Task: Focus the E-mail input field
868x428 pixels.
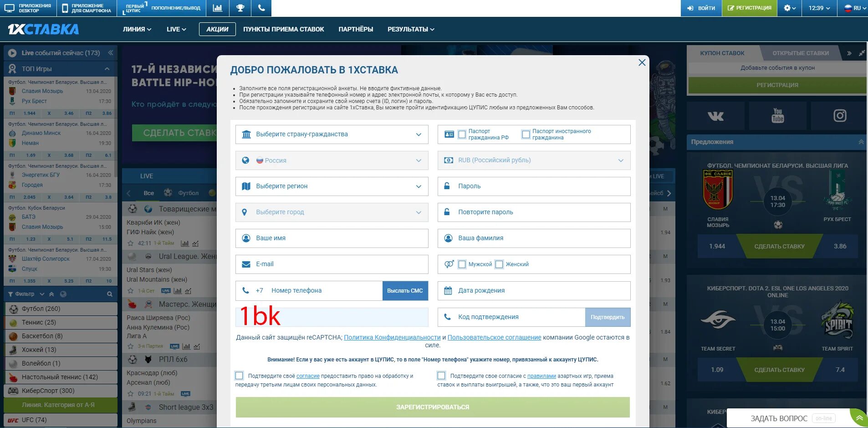Action: 332,264
